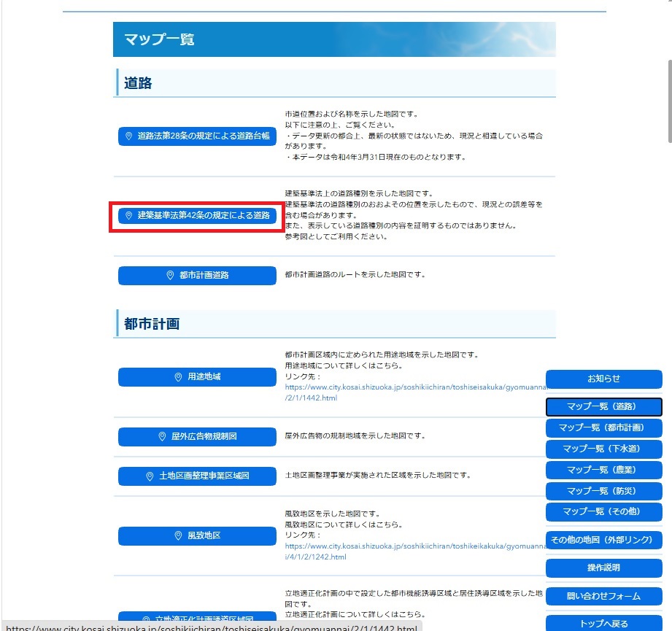Click pin icon beside 風致地区
Viewport: 672px width, 631px height.
click(x=178, y=536)
